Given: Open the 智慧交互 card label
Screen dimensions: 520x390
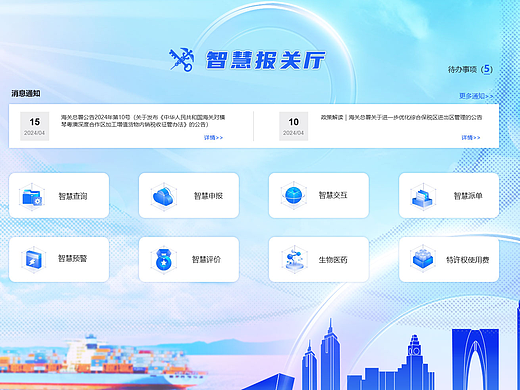Looking at the screenshot, I should click(x=333, y=195).
